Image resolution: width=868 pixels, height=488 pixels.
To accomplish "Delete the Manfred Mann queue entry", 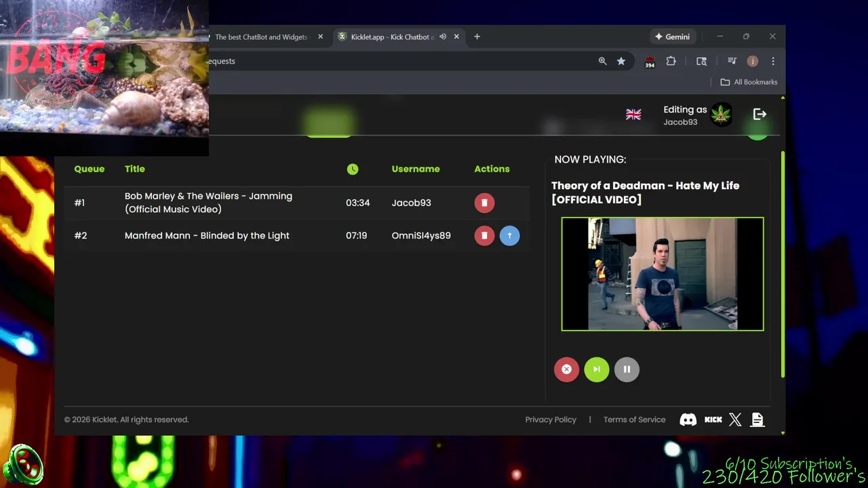I will click(x=484, y=235).
